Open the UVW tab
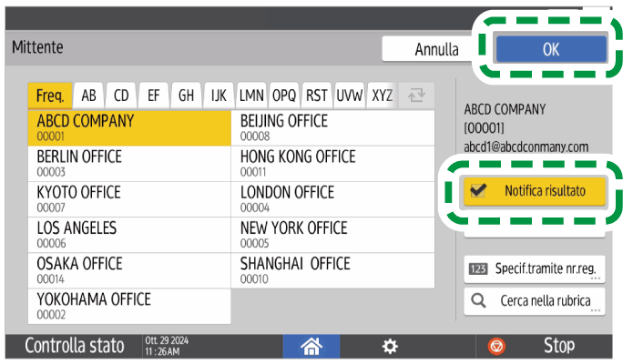Image resolution: width=633 pixels, height=364 pixels. pos(349,96)
